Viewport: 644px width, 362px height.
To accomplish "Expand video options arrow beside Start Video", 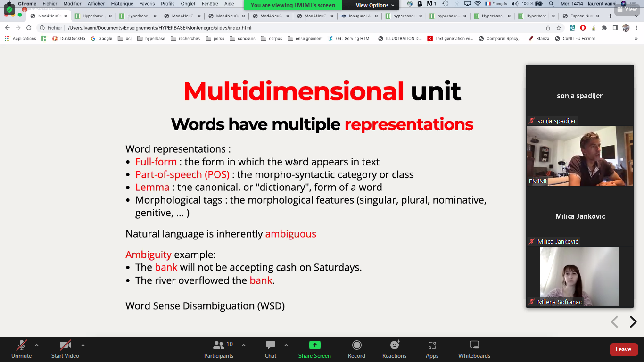I will (83, 345).
